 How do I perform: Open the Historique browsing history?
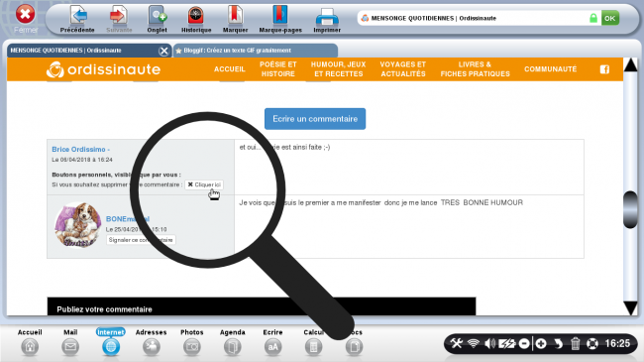point(196,19)
